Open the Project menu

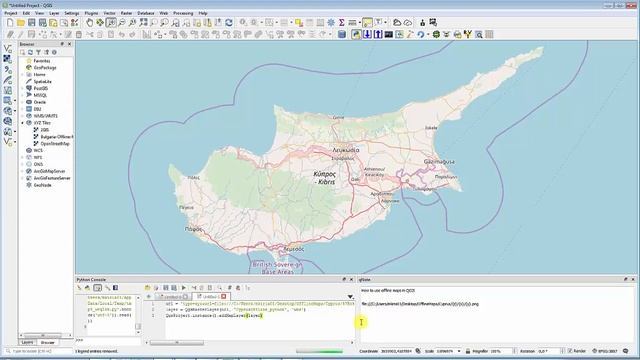(x=11, y=13)
